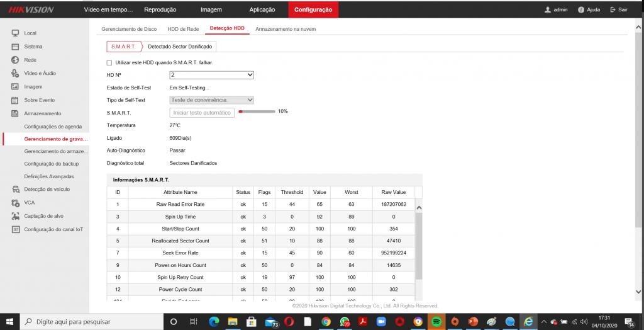Click the admin user icon

click(547, 10)
